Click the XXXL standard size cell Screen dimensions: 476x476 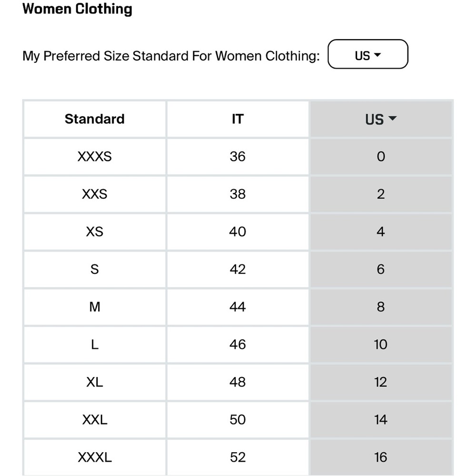coord(95,457)
